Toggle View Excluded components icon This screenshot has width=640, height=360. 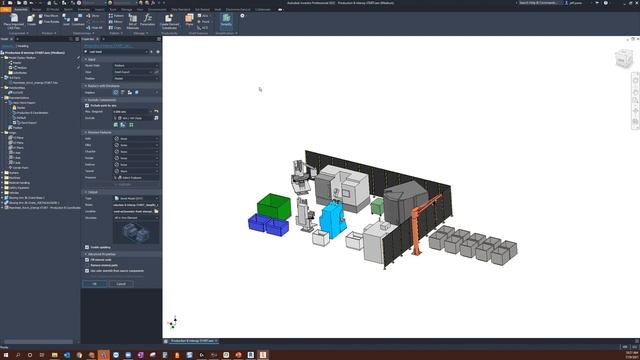[123, 125]
